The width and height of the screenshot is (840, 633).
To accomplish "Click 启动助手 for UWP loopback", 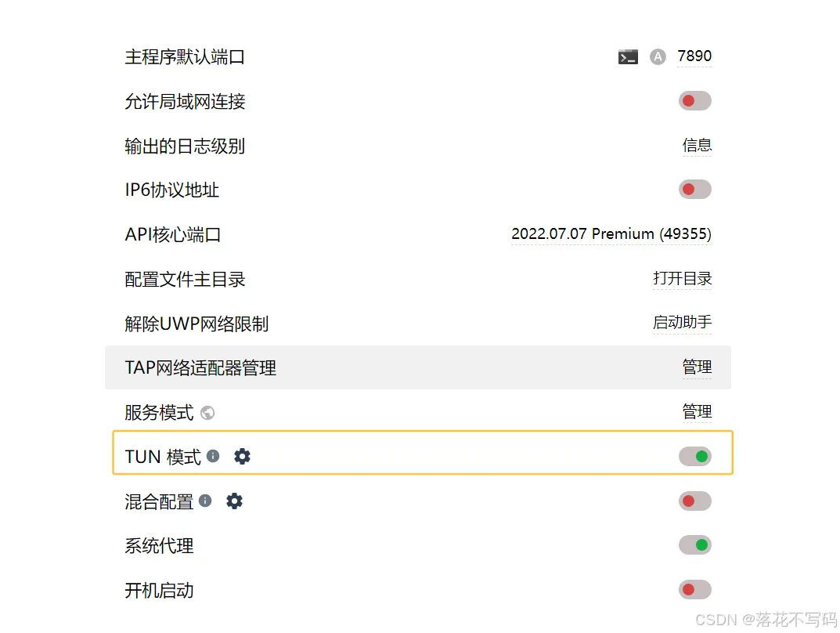I will coord(682,322).
